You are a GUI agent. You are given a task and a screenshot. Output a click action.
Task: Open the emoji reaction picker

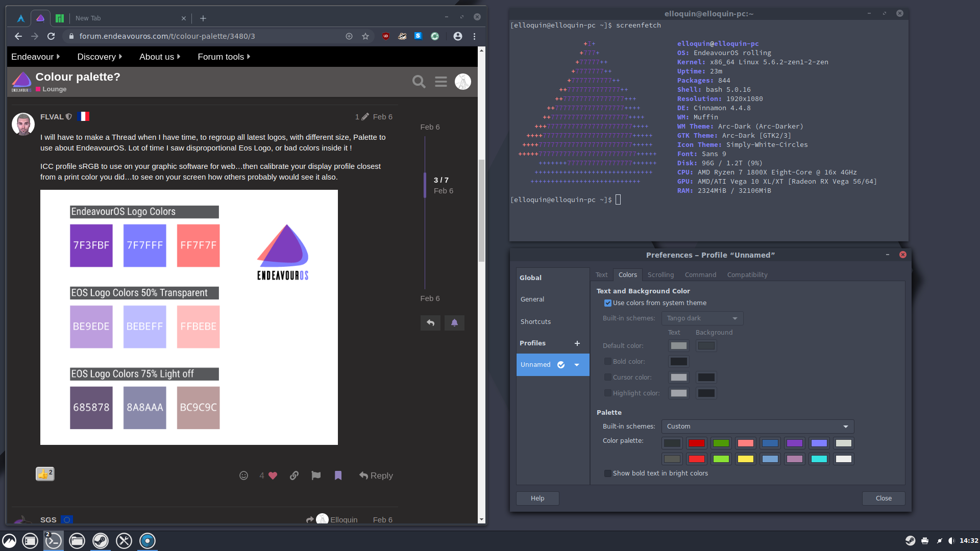tap(244, 475)
